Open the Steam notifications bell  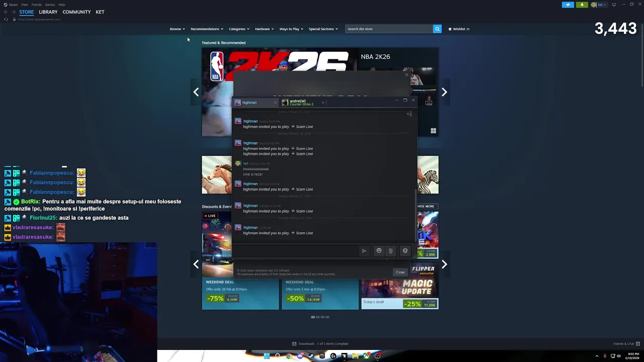click(x=582, y=5)
